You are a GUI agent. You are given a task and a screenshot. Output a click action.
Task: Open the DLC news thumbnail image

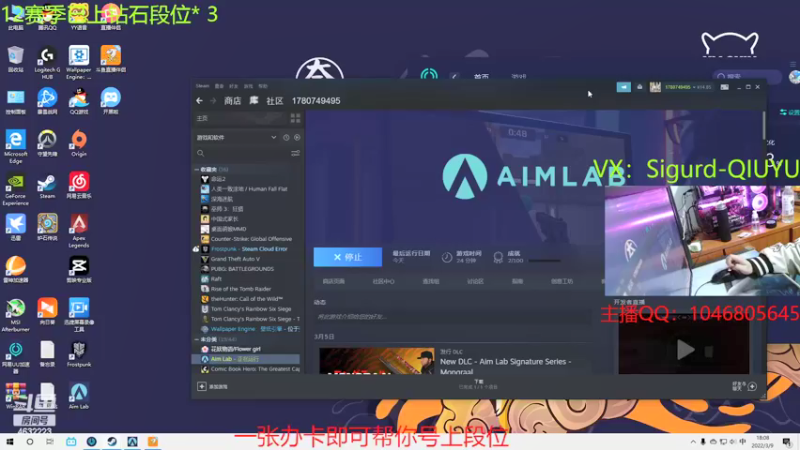[377, 361]
